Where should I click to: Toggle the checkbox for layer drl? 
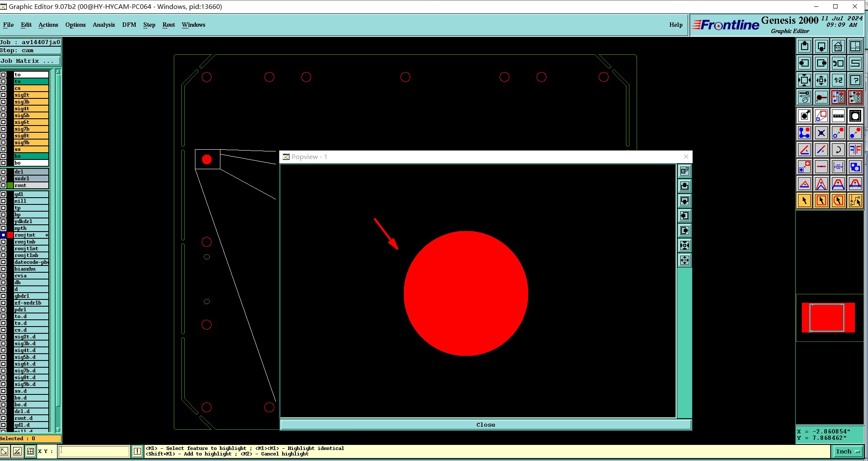3,172
